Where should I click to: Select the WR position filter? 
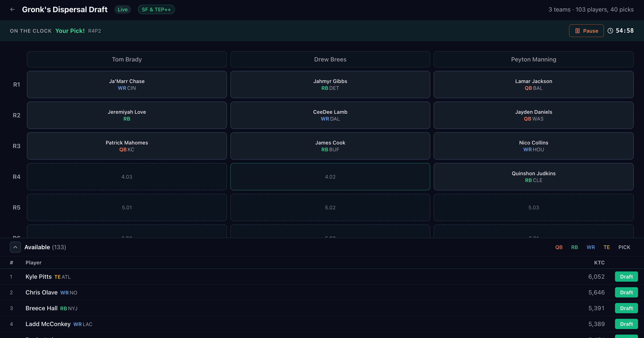591,247
